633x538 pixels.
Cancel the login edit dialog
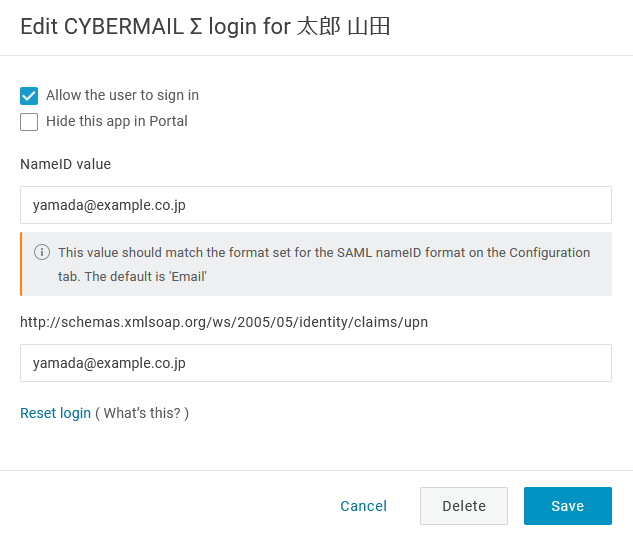pos(363,506)
